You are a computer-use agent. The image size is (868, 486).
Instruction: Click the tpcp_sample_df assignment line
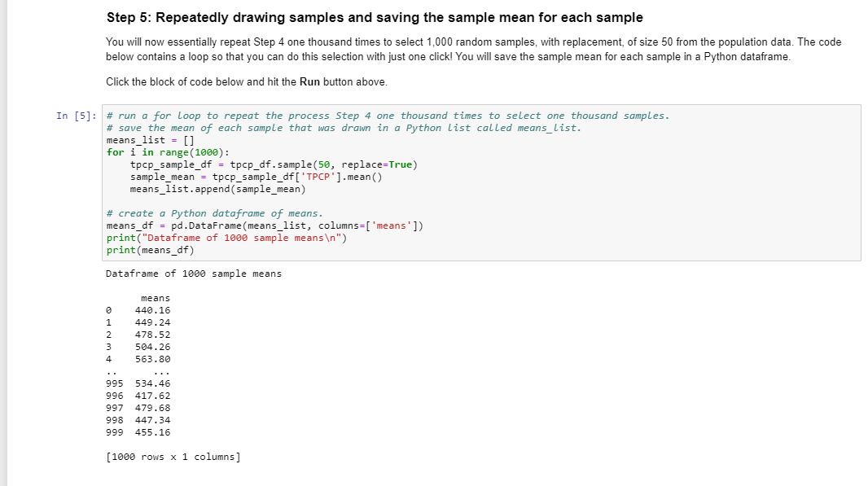pos(215,164)
